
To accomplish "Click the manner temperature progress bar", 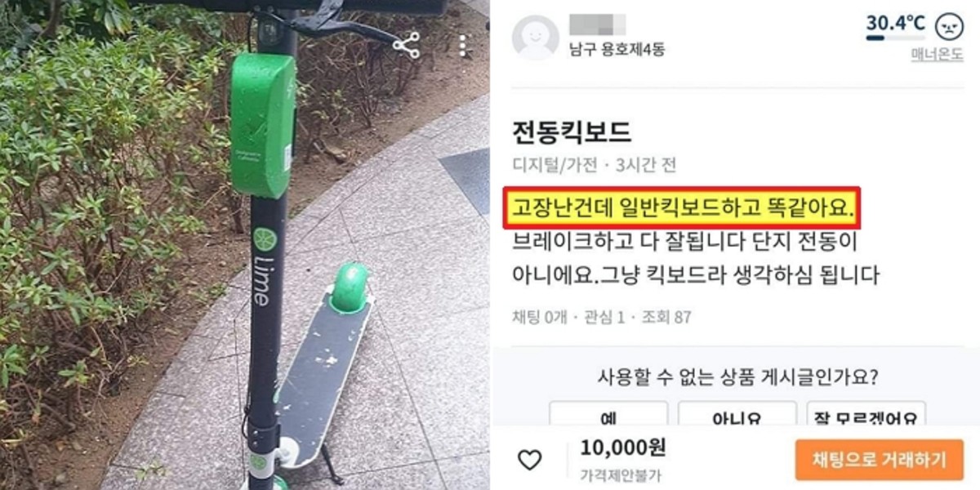I will point(896,37).
